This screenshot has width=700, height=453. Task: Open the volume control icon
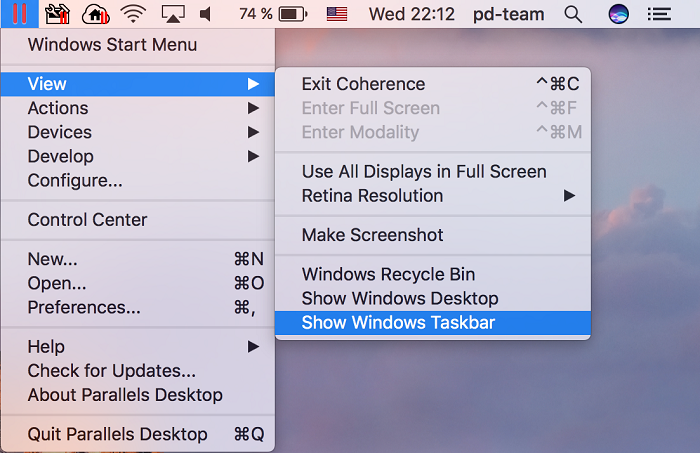click(x=205, y=14)
